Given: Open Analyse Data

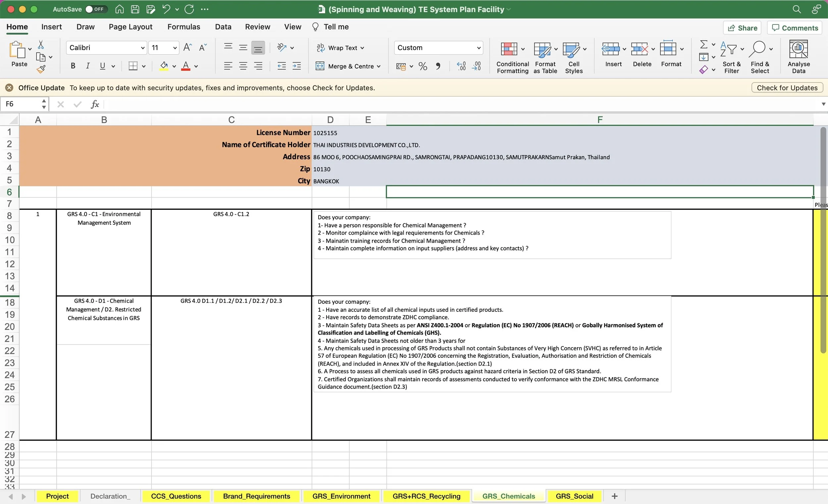Looking at the screenshot, I should tap(799, 57).
